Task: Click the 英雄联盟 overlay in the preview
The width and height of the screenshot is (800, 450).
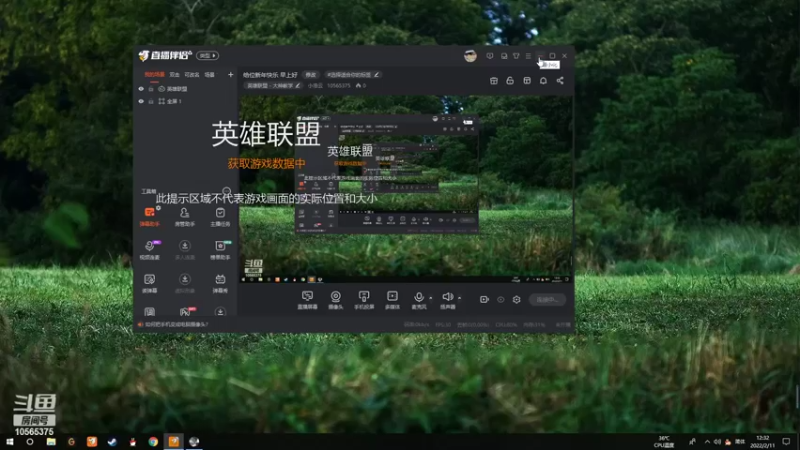Action: 266,134
